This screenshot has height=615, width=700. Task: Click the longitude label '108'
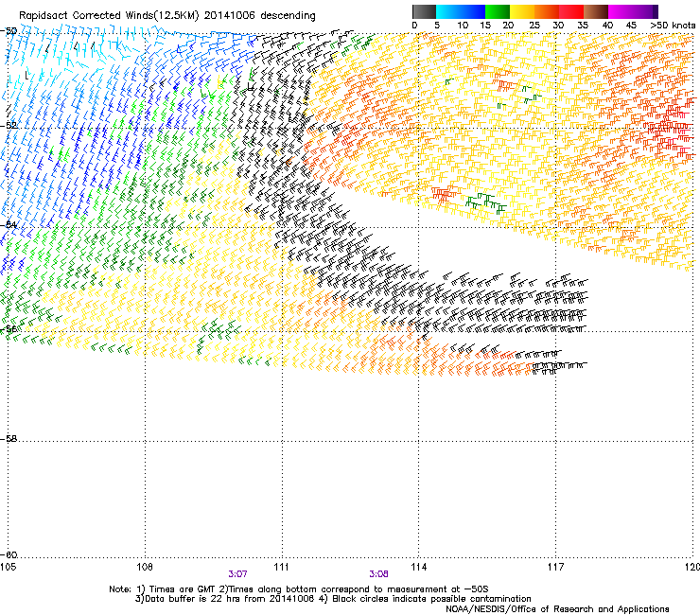[145, 567]
